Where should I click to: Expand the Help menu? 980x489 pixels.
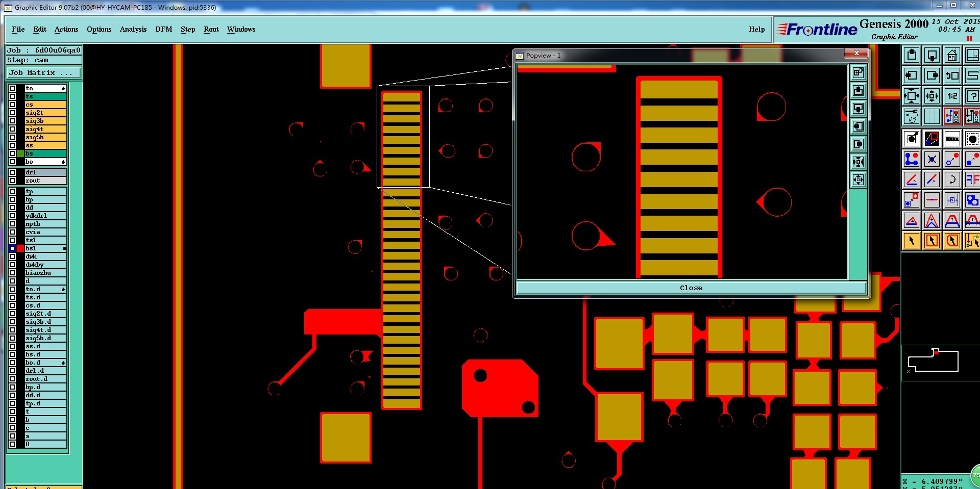pos(757,29)
